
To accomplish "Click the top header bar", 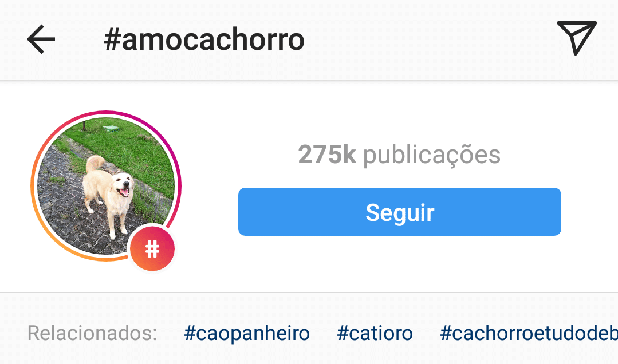I will [x=309, y=39].
